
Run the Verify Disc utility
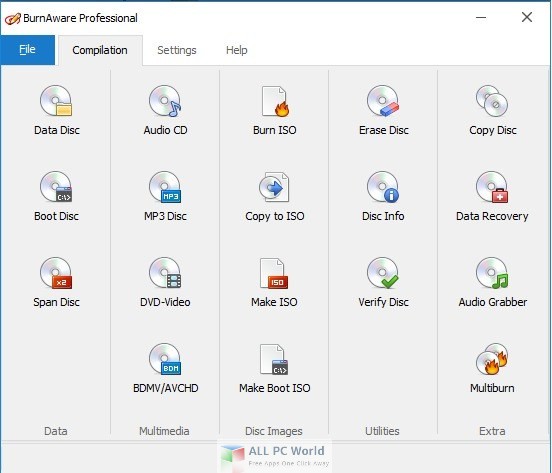383,282
